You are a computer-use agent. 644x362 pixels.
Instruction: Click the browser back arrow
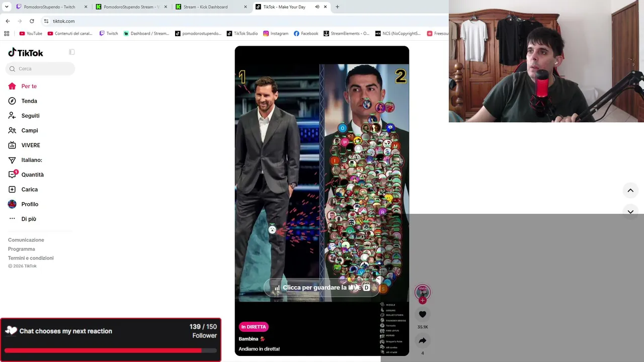click(8, 21)
